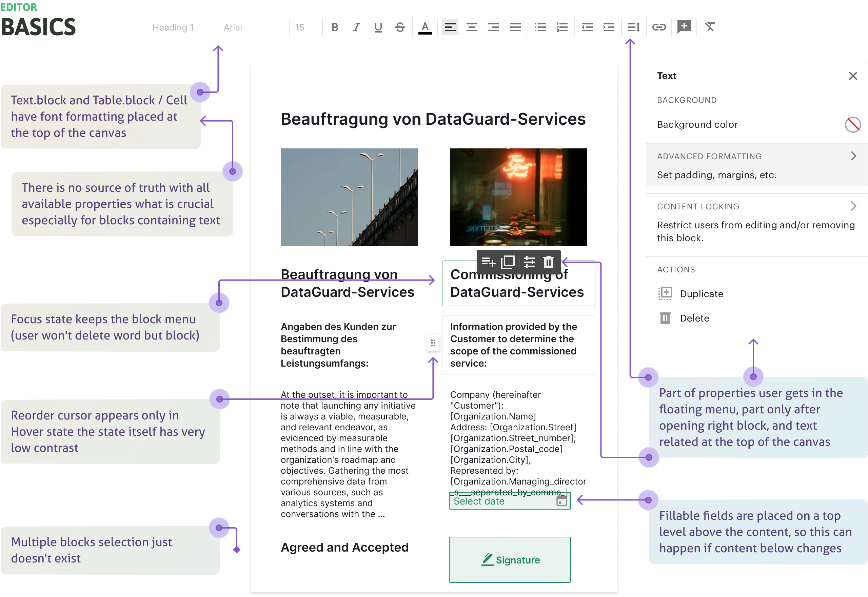
Task: Align text left
Action: click(450, 27)
